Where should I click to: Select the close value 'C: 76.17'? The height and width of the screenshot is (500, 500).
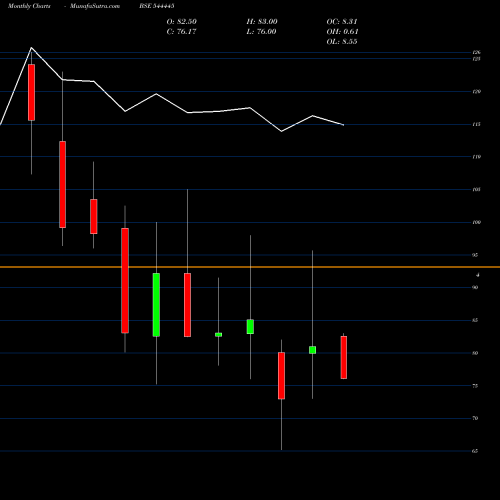pos(181,32)
